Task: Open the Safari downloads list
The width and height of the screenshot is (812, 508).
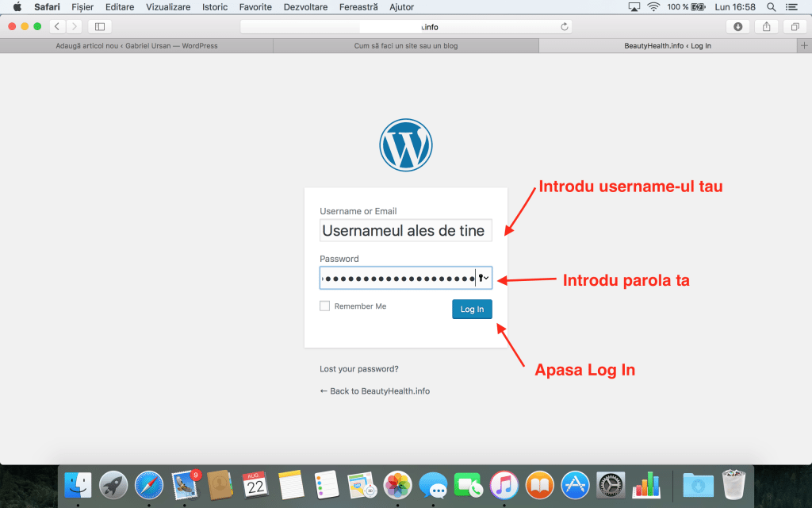Action: pyautogui.click(x=738, y=26)
